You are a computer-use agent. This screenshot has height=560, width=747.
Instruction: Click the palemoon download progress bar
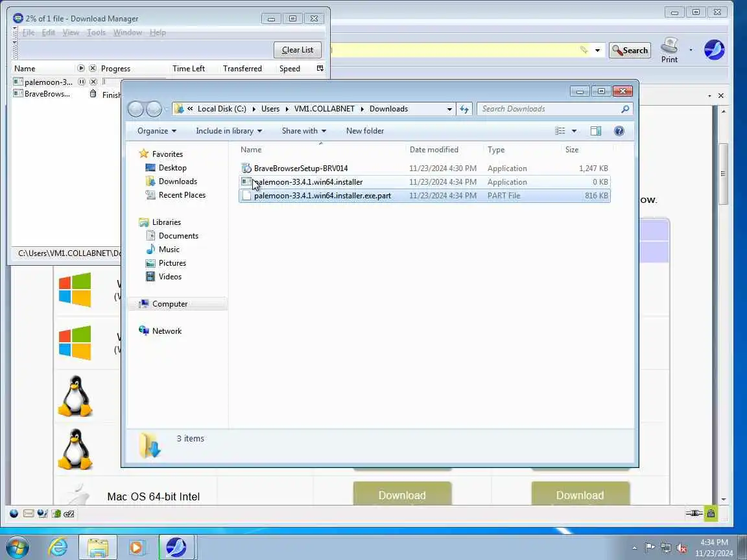tap(134, 82)
